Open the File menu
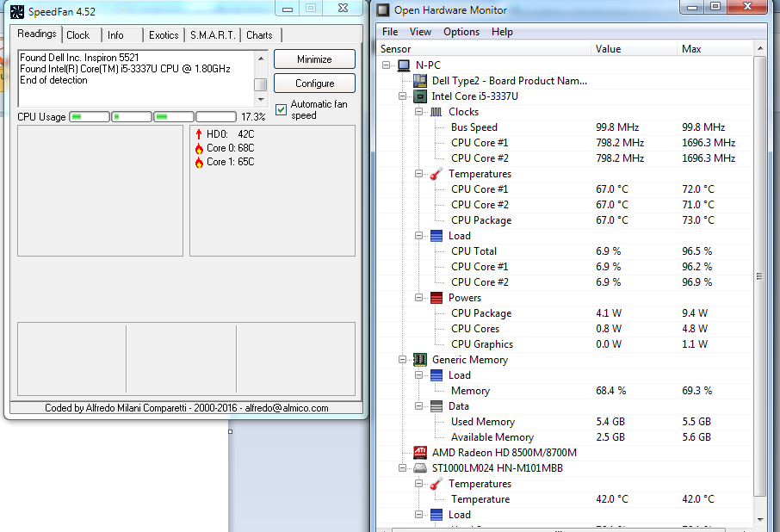 pyautogui.click(x=390, y=32)
